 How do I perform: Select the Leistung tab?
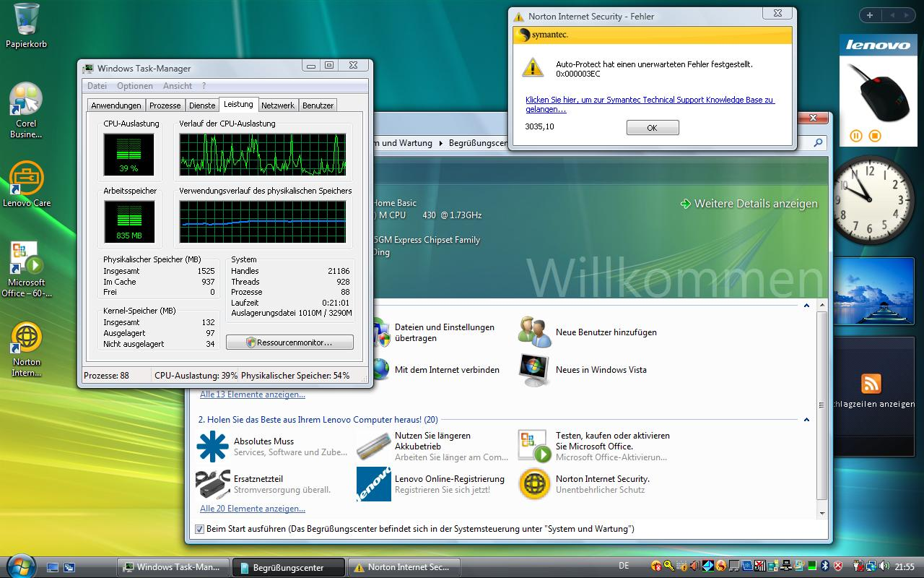click(x=238, y=104)
